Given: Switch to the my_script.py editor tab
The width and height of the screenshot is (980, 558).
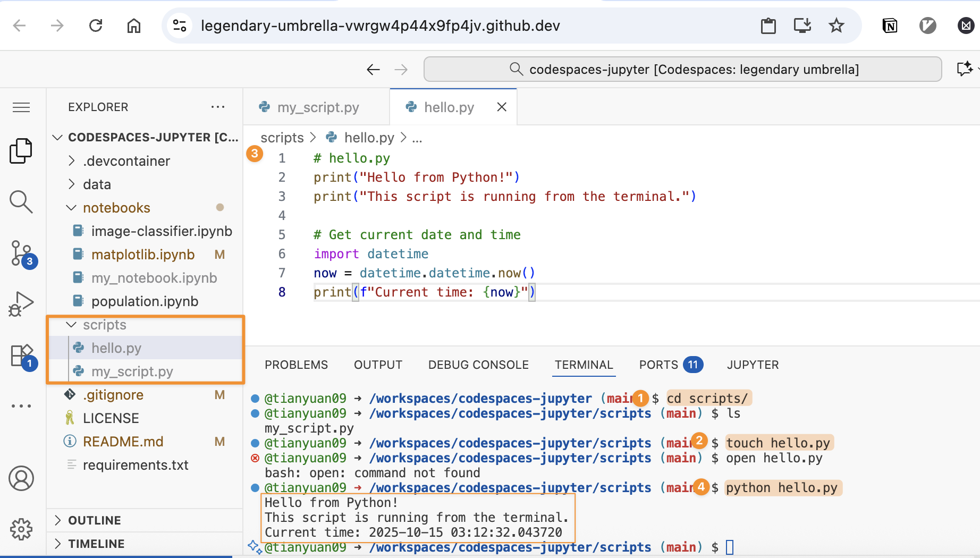Looking at the screenshot, I should tap(318, 107).
